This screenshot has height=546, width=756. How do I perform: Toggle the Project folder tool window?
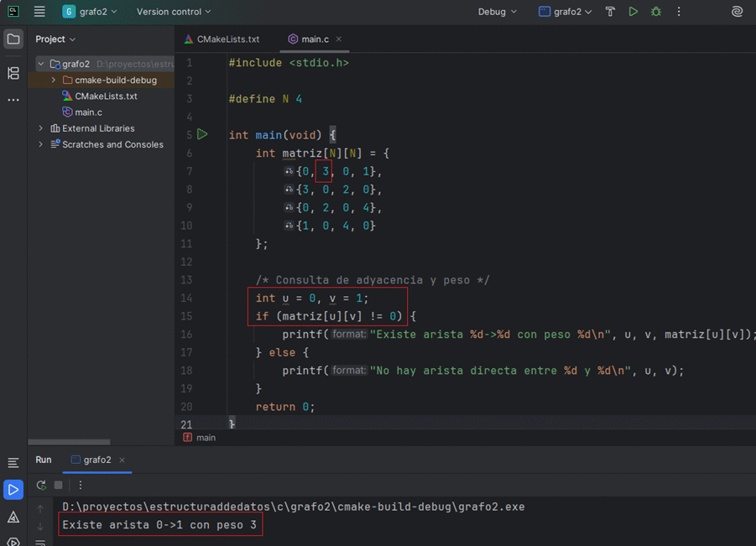click(x=13, y=39)
